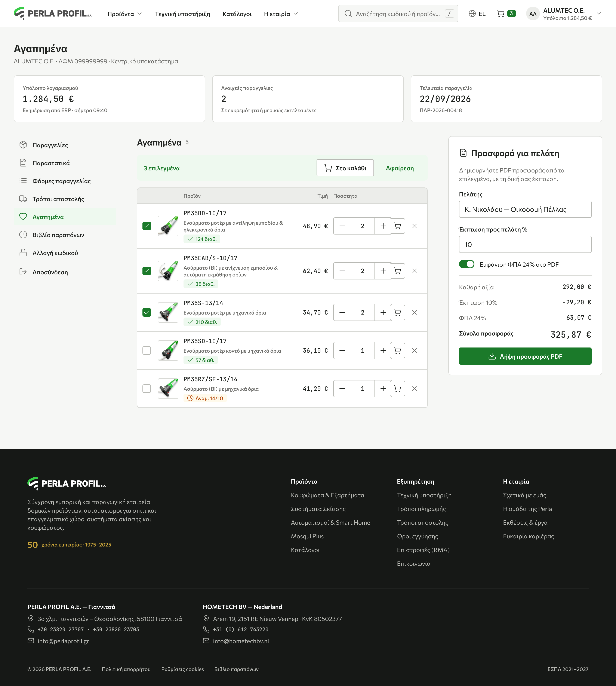Open Αλλαγή κωδικού in sidebar
This screenshot has width=616, height=686.
click(x=65, y=252)
